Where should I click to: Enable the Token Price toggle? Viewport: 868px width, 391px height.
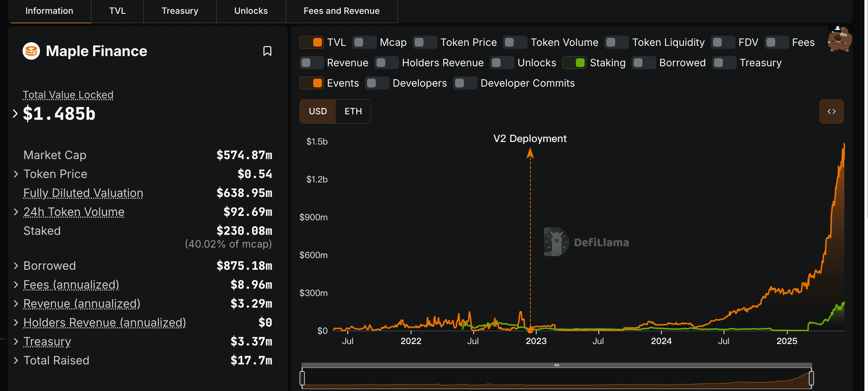(425, 42)
